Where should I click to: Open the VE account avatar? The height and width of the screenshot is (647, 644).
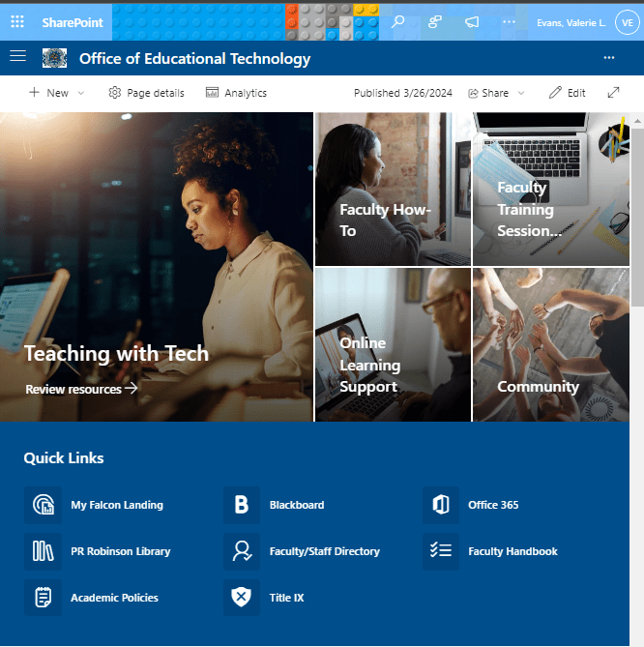pyautogui.click(x=628, y=22)
